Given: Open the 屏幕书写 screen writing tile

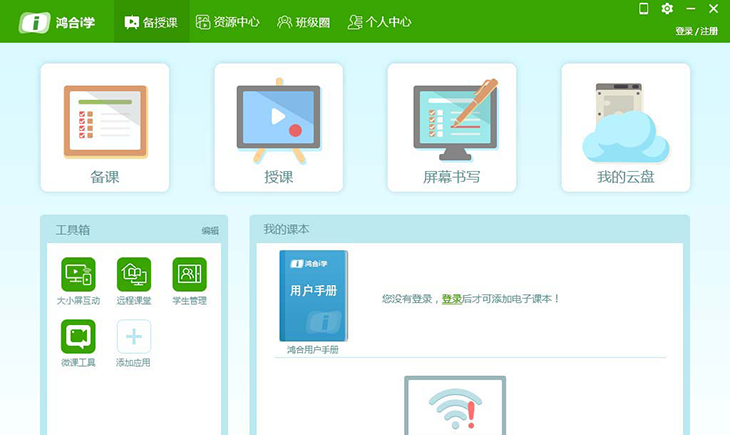Looking at the screenshot, I should coord(452,127).
